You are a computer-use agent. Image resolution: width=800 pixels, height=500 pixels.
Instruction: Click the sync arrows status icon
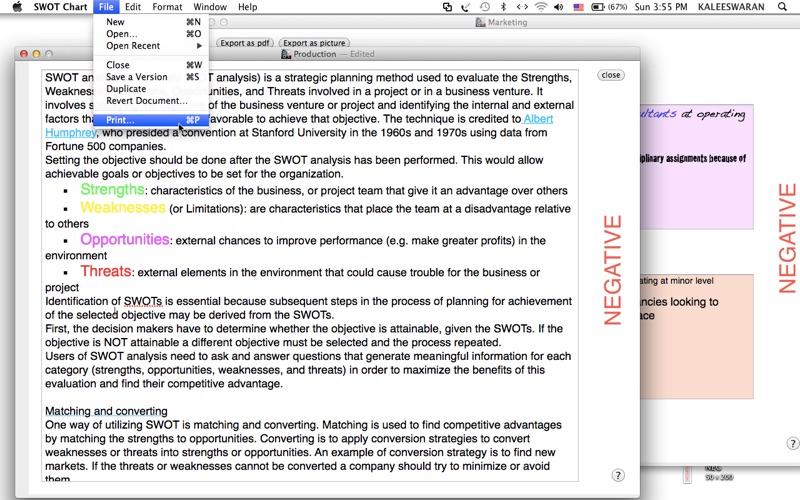[x=521, y=7]
